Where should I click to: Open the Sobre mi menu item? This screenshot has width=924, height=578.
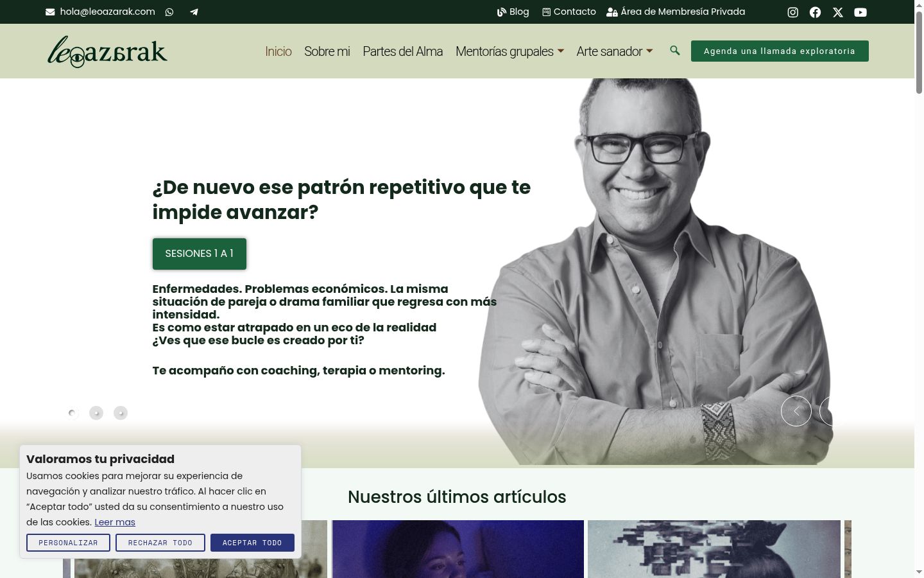(x=327, y=51)
